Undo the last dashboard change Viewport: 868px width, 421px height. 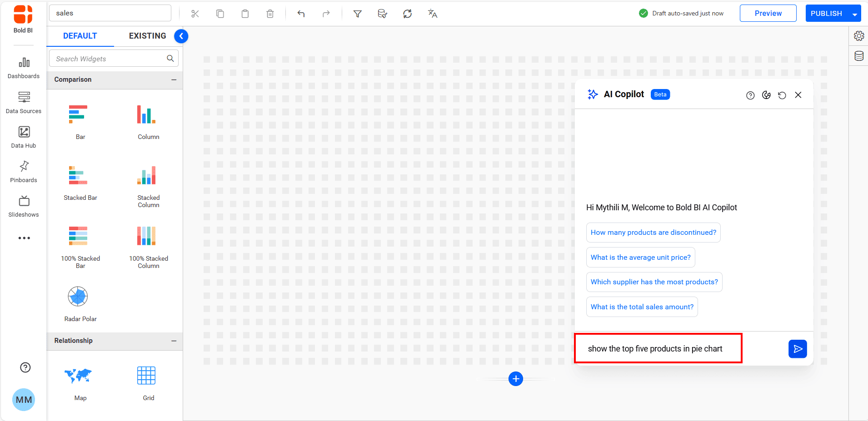301,14
